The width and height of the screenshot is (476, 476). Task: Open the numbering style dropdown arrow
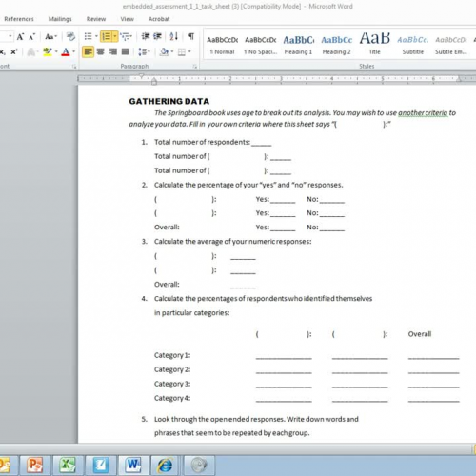115,36
